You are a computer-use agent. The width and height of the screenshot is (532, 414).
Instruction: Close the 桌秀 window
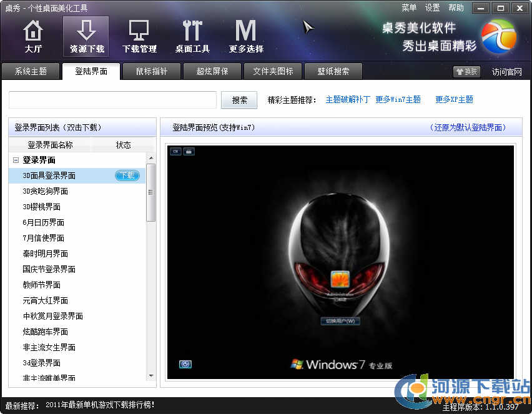pos(520,9)
